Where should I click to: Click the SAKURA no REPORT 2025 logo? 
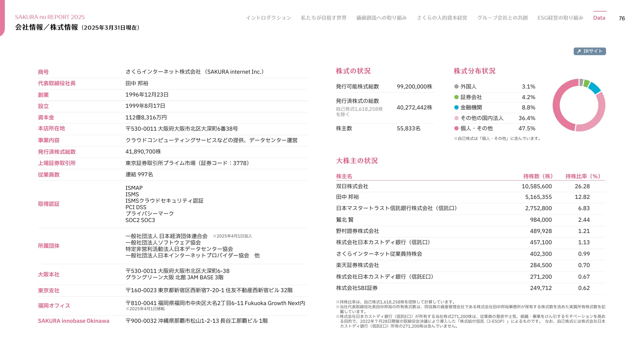[49, 17]
